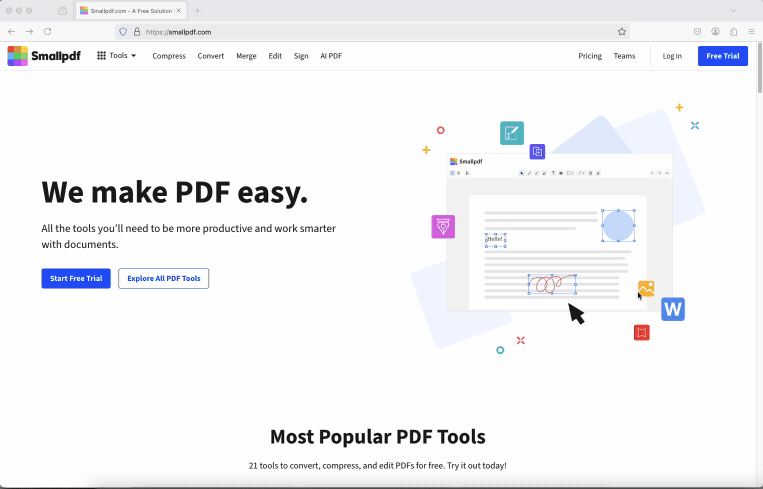
Task: Click the 'Most Popular PDF Tools' heading
Action: [378, 437]
